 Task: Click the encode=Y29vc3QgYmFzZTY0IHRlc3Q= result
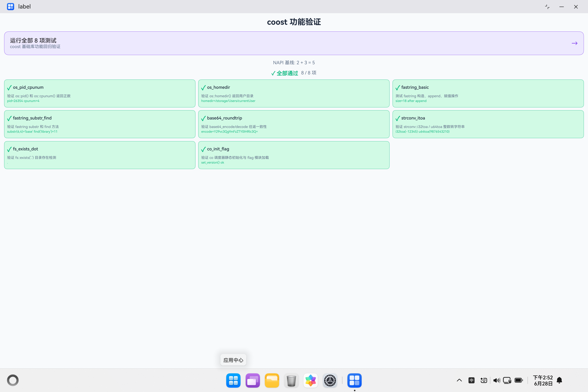229,132
